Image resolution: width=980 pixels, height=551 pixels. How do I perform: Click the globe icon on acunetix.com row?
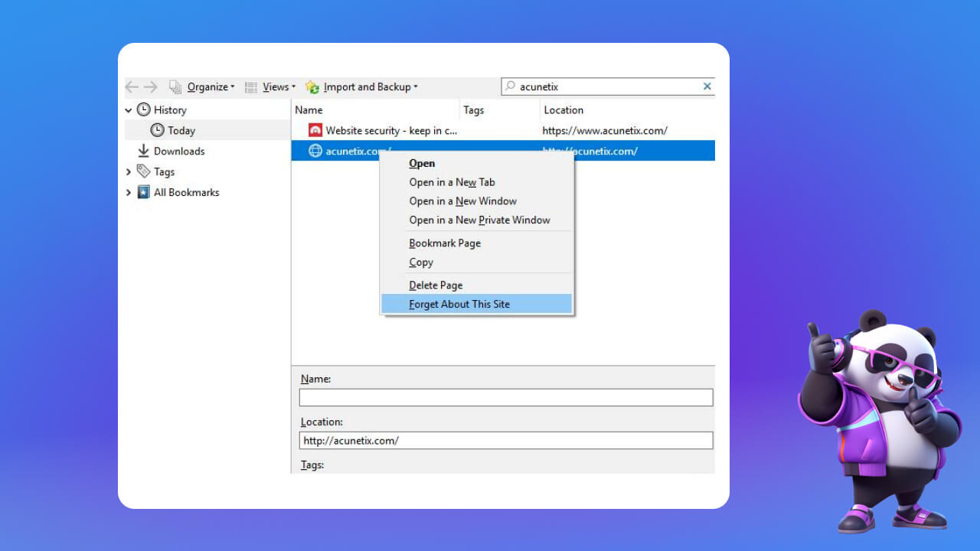315,151
